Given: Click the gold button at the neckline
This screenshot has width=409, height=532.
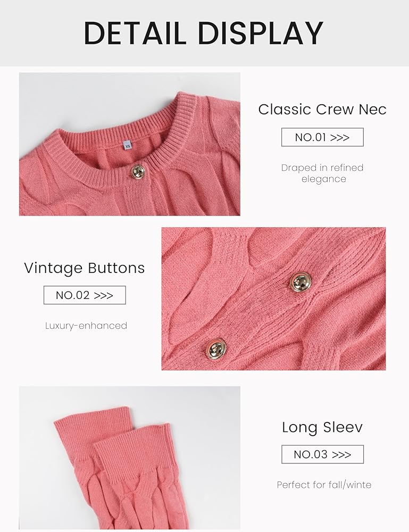Looking at the screenshot, I should click(138, 171).
